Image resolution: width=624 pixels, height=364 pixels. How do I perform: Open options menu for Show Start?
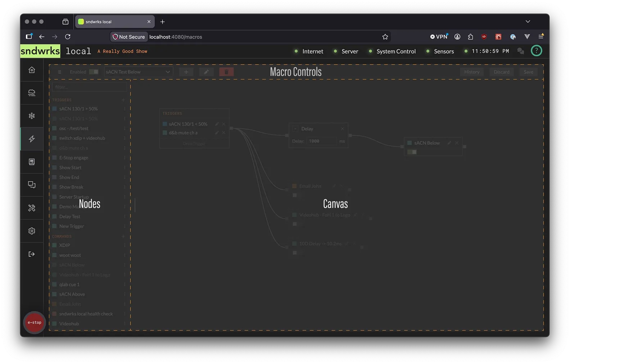(x=125, y=168)
